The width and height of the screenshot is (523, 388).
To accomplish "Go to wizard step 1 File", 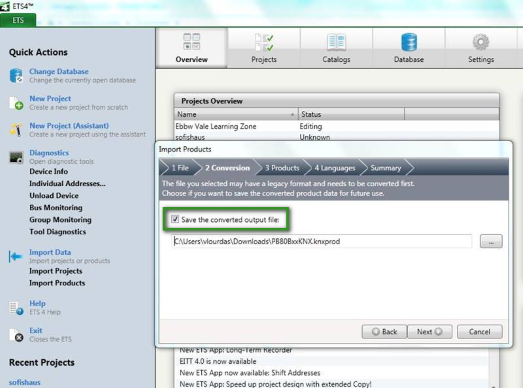I will pos(180,168).
